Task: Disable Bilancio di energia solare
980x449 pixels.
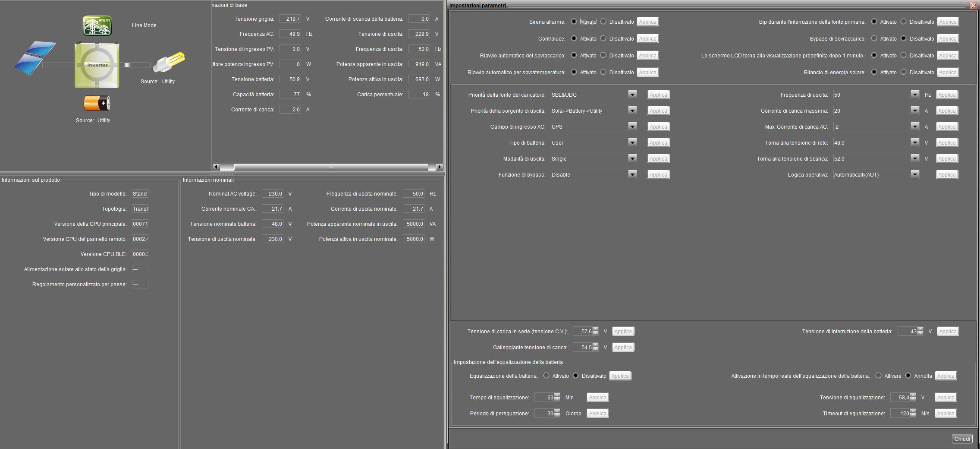Action: pos(904,72)
